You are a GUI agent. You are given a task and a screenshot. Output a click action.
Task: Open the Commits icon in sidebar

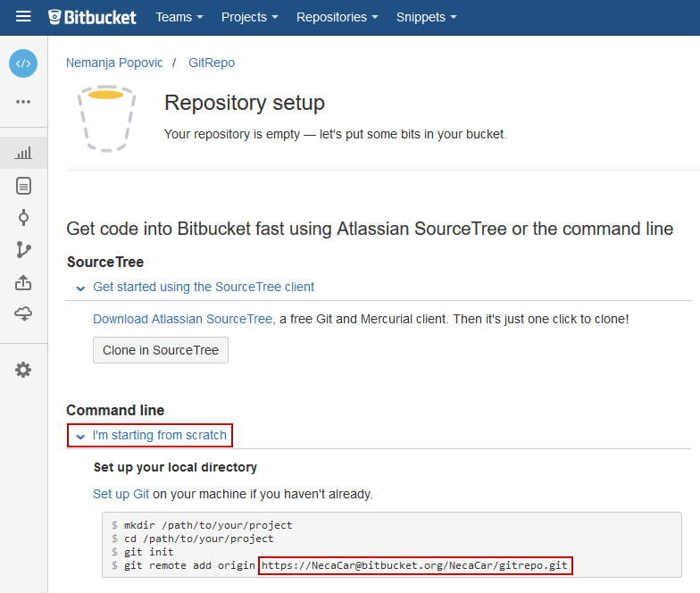pos(23,217)
